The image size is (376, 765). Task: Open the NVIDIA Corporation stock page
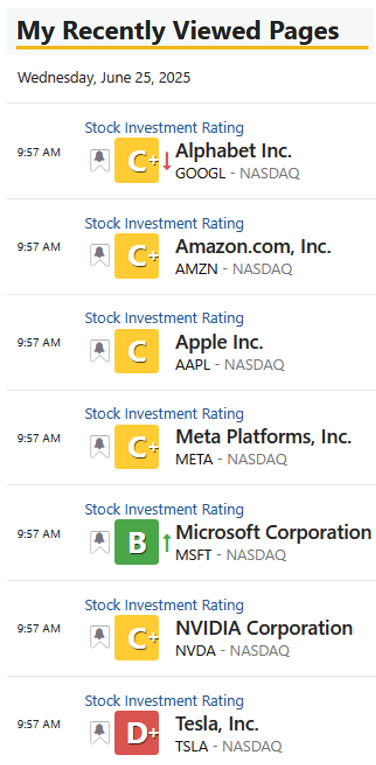click(264, 628)
